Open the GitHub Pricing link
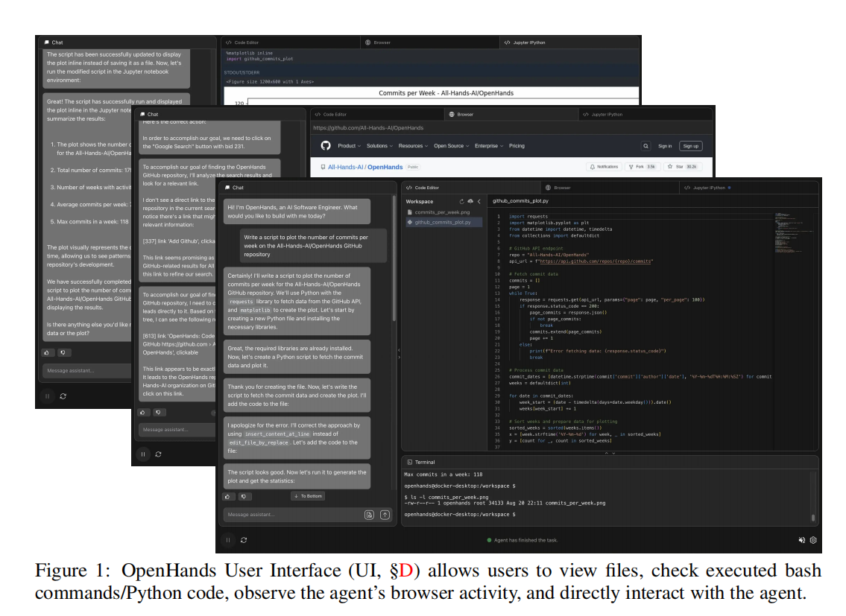846x616 pixels. point(517,146)
